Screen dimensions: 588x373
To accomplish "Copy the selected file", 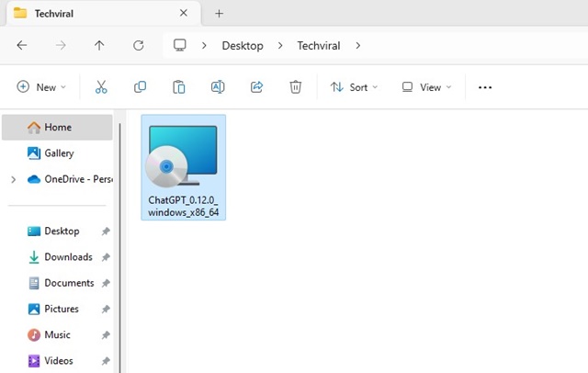I will coord(140,87).
